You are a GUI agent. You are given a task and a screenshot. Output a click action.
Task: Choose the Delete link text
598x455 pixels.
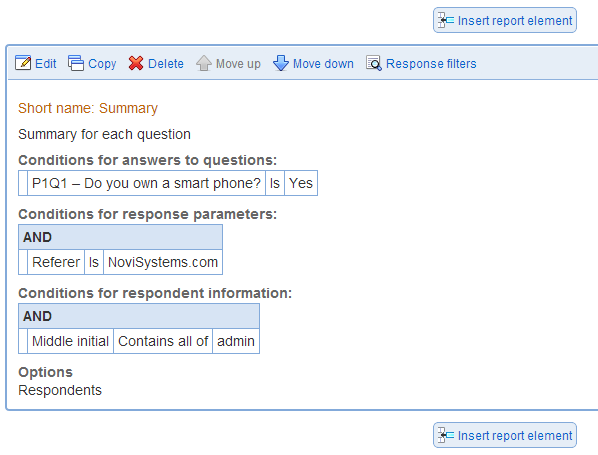pos(166,64)
